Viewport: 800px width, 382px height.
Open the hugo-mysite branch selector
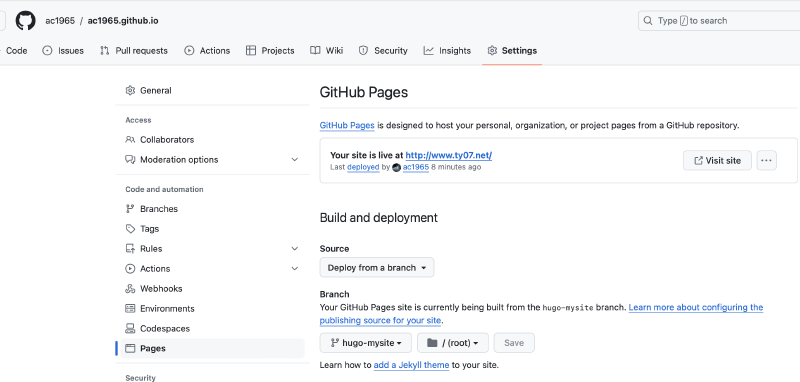[365, 343]
